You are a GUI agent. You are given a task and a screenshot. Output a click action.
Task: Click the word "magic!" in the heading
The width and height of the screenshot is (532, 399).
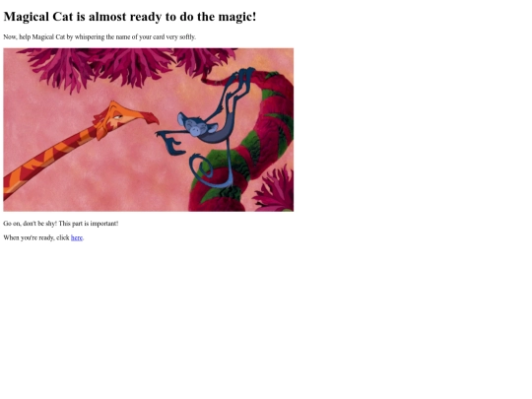237,17
